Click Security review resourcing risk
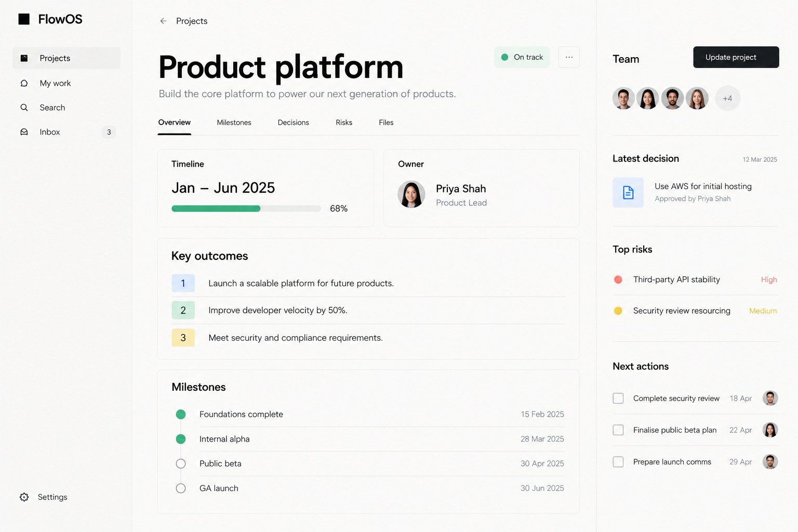Image resolution: width=798 pixels, height=532 pixels. coord(682,311)
